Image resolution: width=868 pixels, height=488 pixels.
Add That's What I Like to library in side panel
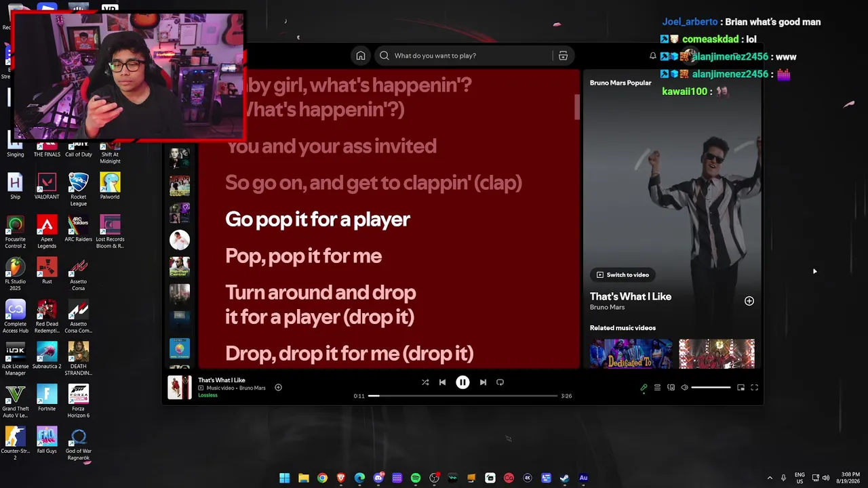pos(749,301)
